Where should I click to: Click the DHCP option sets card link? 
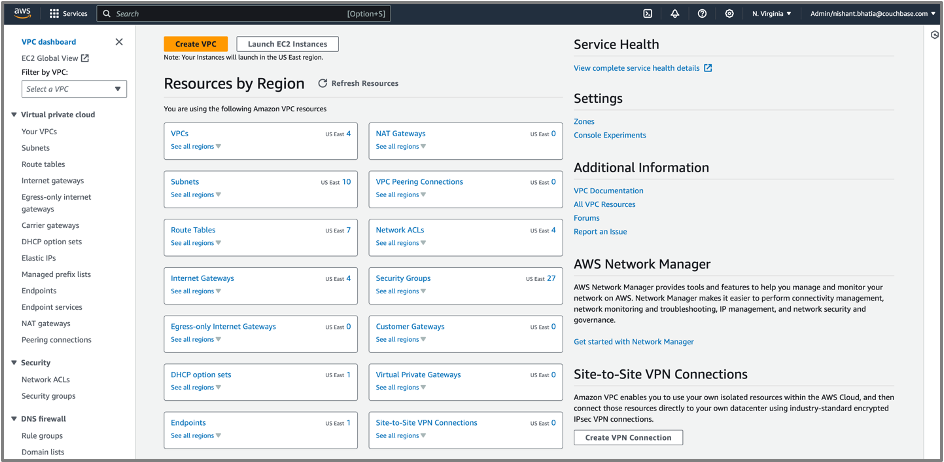tap(200, 375)
